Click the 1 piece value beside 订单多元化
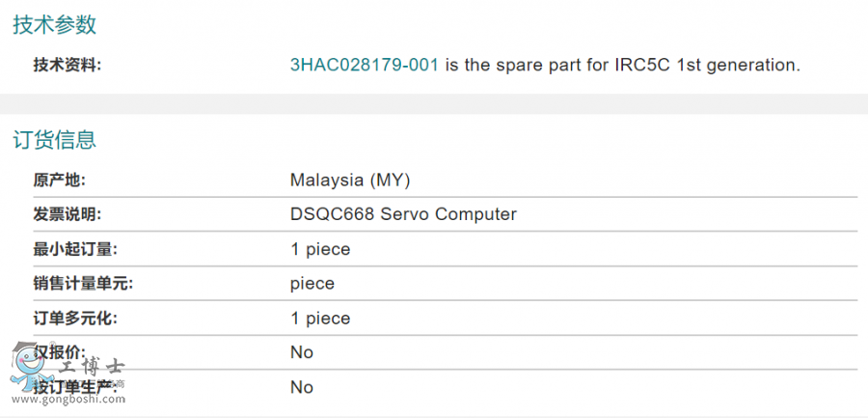The height and width of the screenshot is (418, 868). click(320, 319)
